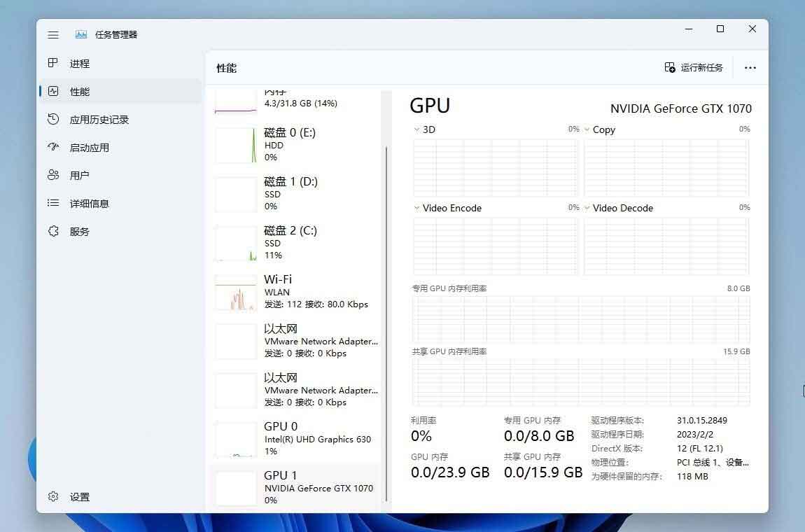Click the 0.0/8.0 GB dedicated memory value
This screenshot has width=805, height=532.
[x=539, y=436]
